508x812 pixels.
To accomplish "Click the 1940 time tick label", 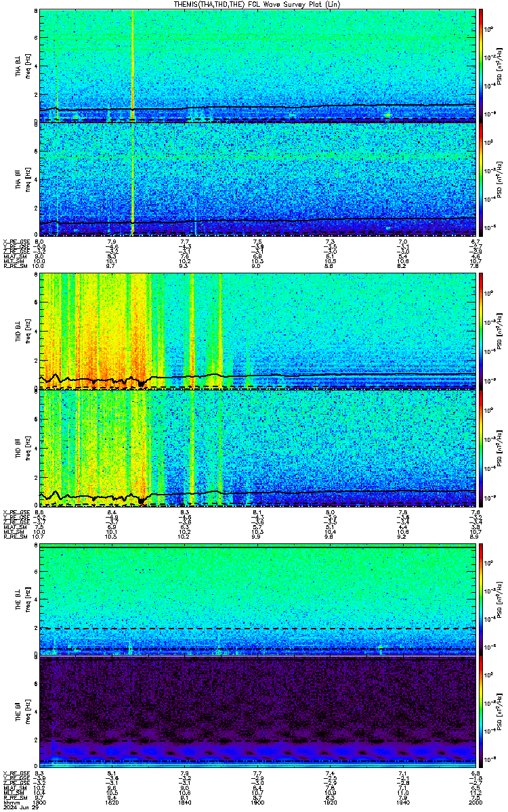I will 403,802.
